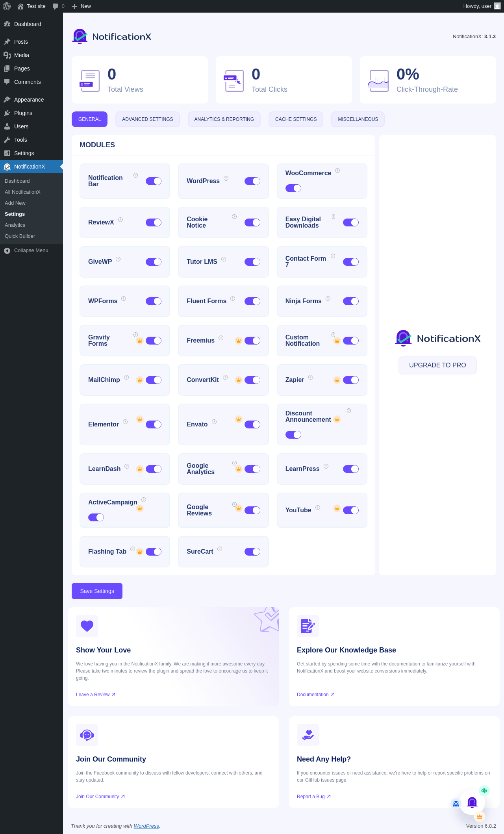Open the Analytics & Reporting tab
This screenshot has width=504, height=834.
(x=224, y=119)
